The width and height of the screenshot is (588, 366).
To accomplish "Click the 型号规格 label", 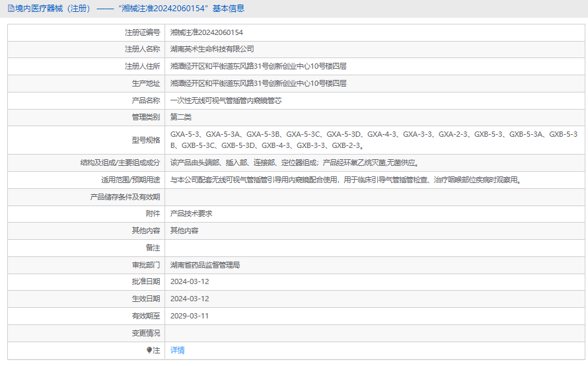I will (146, 140).
